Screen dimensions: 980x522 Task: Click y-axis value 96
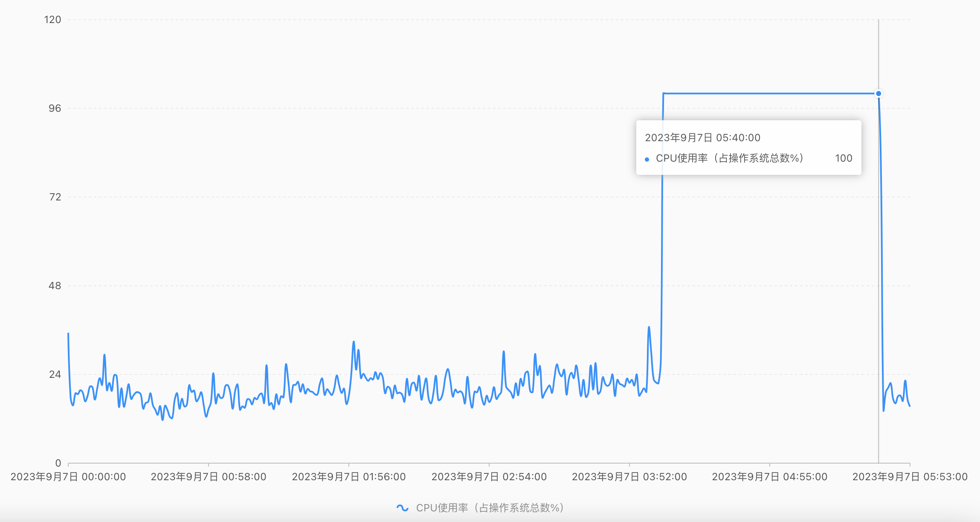coord(55,108)
